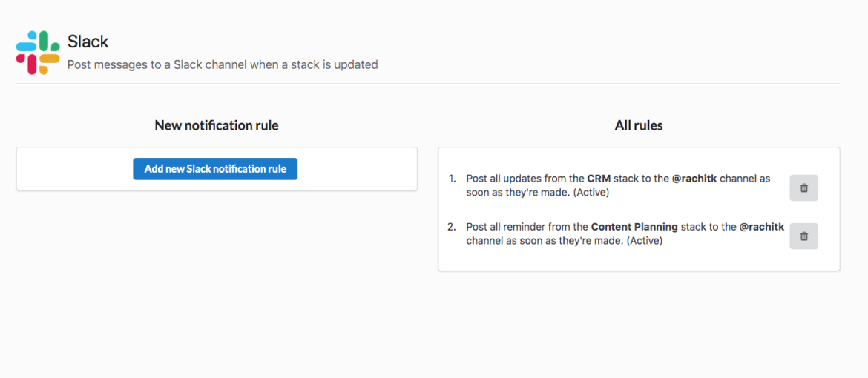Select the bold Content Planning stack name
Image resolution: width=868 pixels, height=378 pixels.
pos(634,227)
